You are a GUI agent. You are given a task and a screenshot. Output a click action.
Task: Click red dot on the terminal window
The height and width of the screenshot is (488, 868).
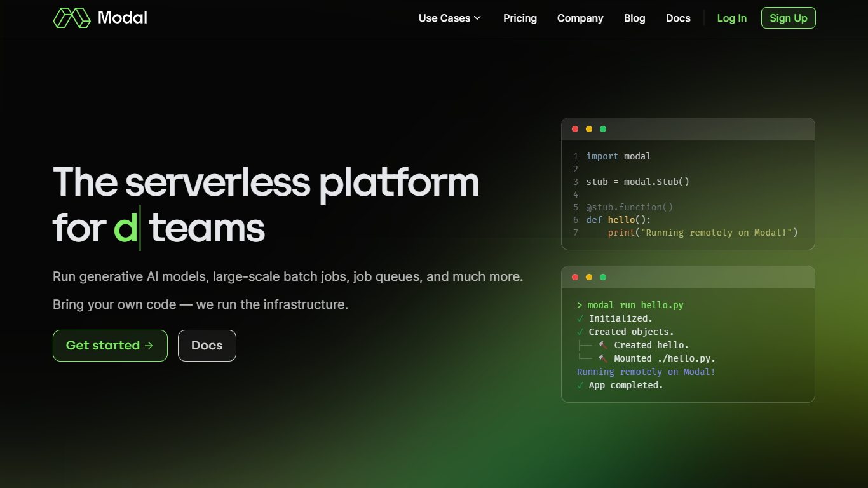pos(575,277)
